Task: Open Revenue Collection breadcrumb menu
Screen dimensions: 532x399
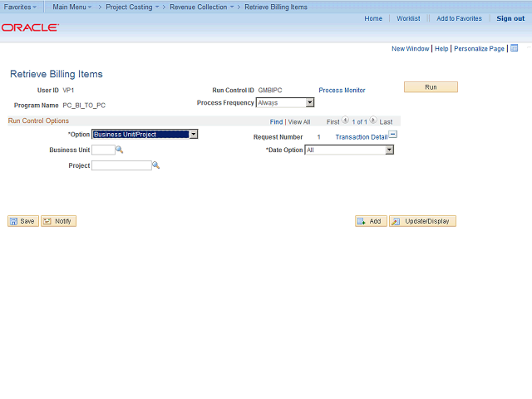Action: [x=202, y=7]
